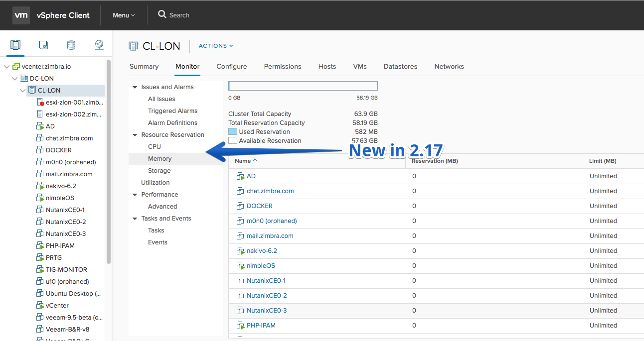Image resolution: width=644 pixels, height=341 pixels.
Task: Open Utilization in monitor menu
Action: (x=156, y=183)
